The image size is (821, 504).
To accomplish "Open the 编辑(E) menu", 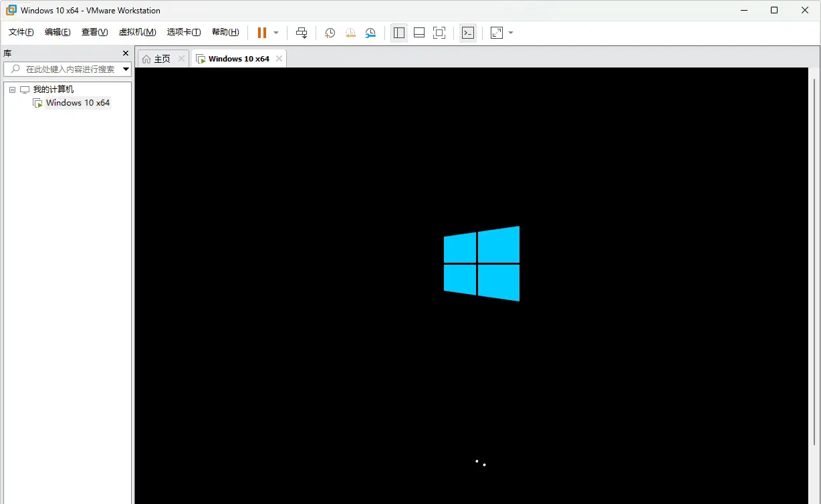I will 57,32.
